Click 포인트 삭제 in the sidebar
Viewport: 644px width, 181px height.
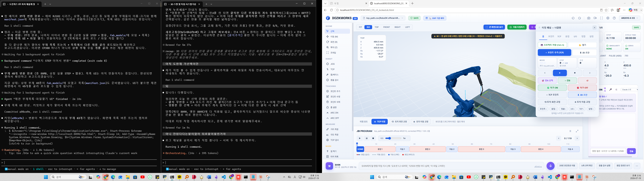coord(337,102)
